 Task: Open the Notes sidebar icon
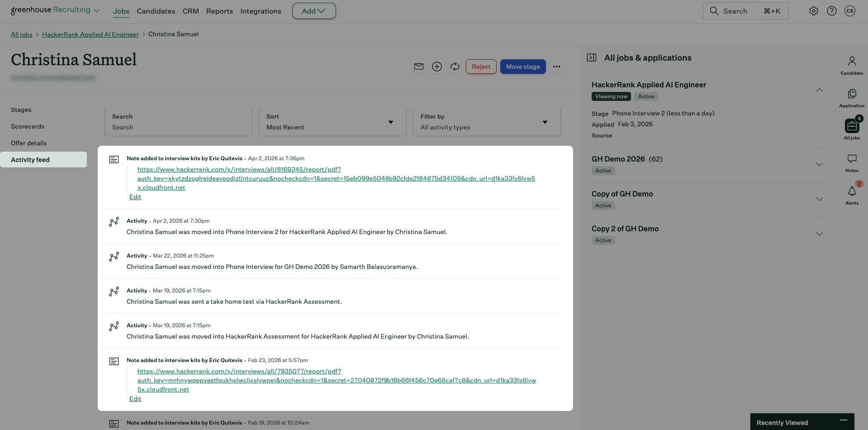pos(852,163)
